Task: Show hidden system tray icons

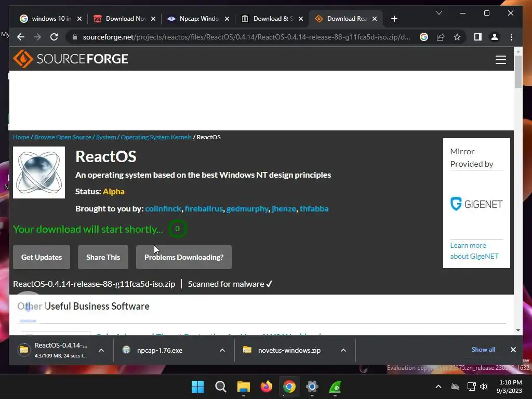Action: pyautogui.click(x=438, y=387)
